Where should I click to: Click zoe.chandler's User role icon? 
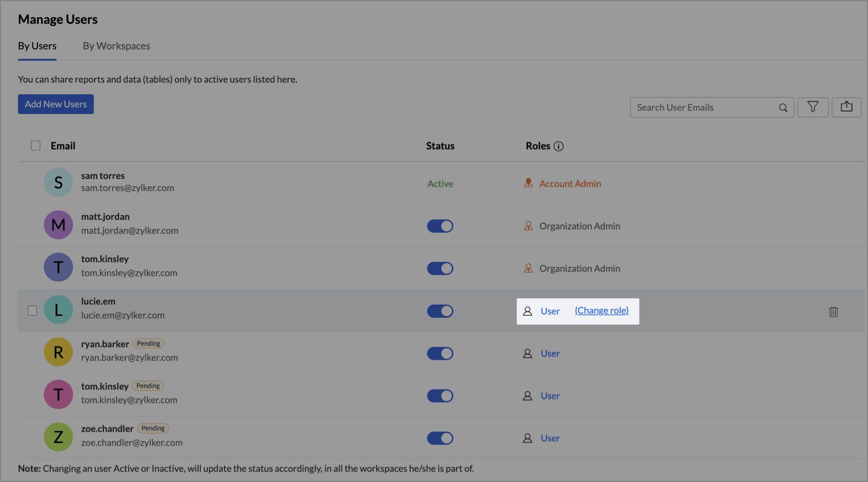[x=528, y=438]
